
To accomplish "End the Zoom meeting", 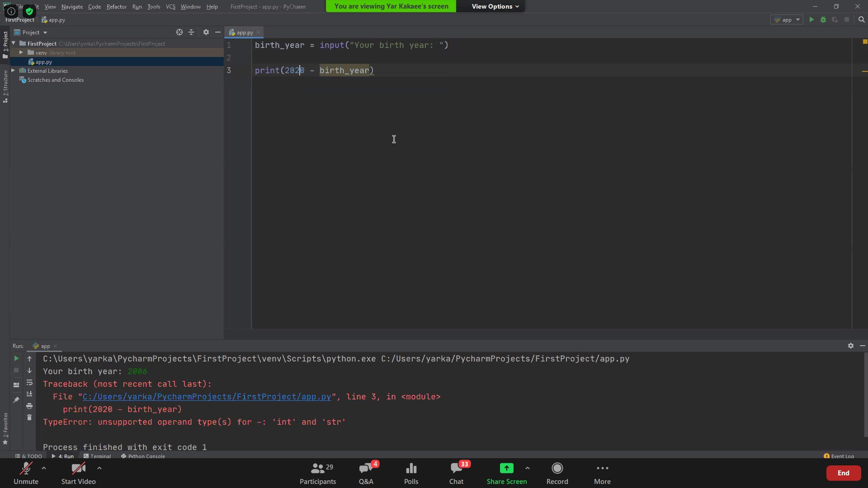I will click(x=843, y=473).
